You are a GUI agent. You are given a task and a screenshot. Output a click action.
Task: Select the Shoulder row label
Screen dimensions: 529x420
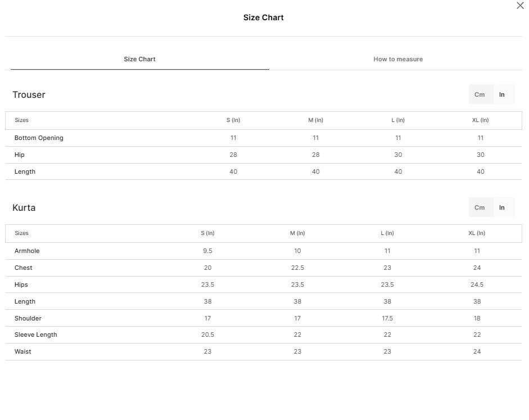pos(28,318)
